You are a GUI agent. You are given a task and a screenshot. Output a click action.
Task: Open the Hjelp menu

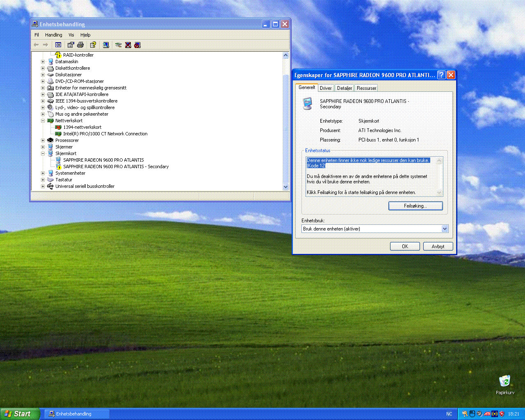85,35
